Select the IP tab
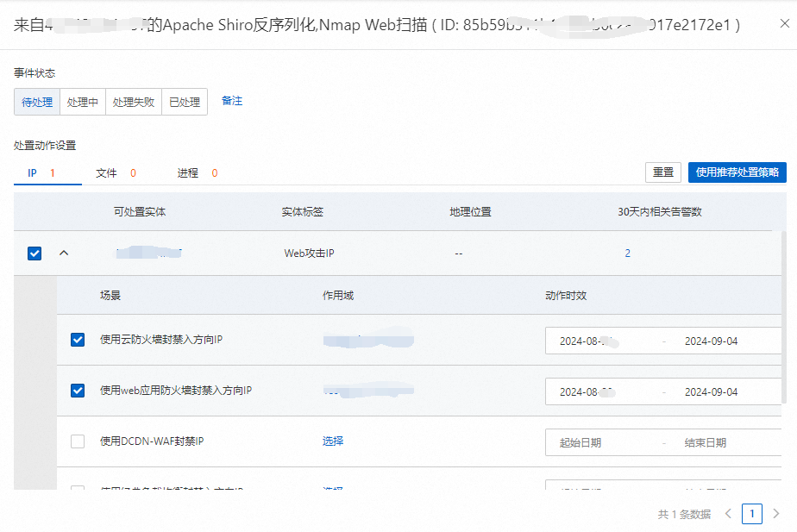 (32, 172)
